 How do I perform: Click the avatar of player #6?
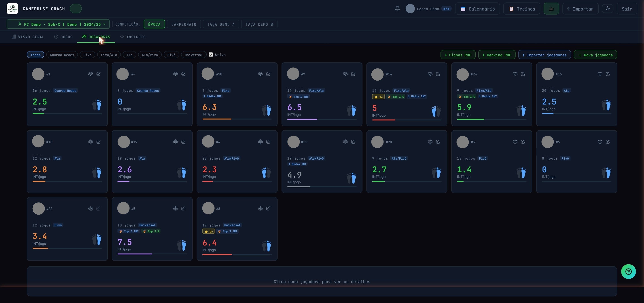(x=547, y=142)
